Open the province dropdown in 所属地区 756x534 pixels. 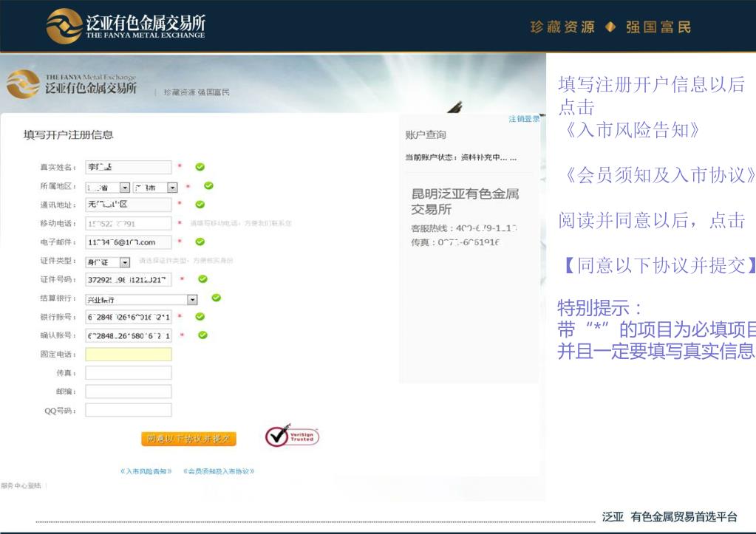(x=108, y=188)
